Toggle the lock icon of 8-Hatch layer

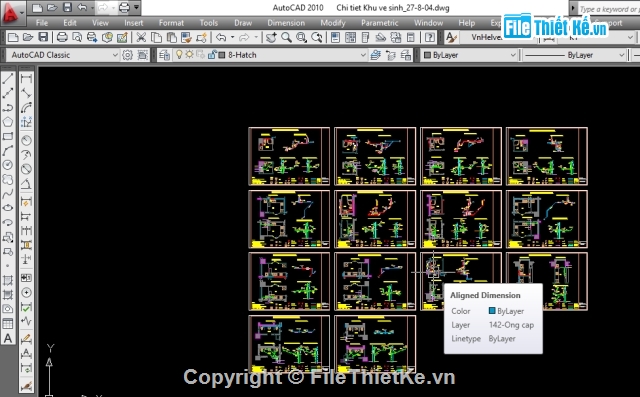pyautogui.click(x=211, y=54)
